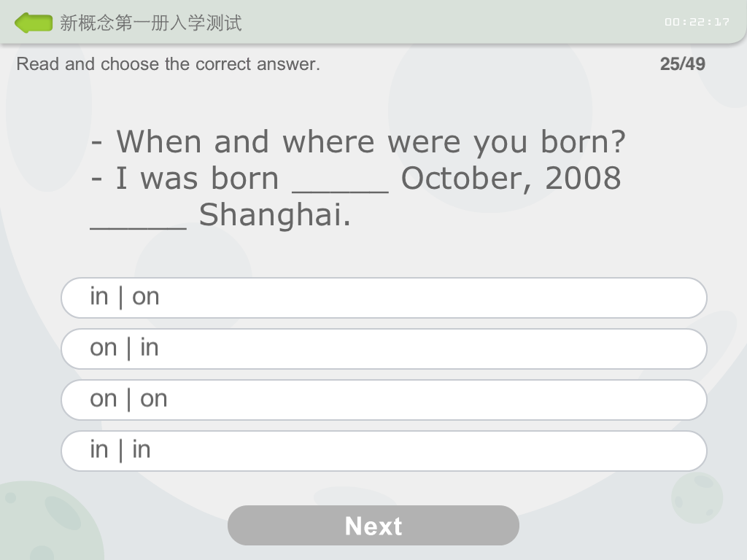This screenshot has height=560, width=747.
Task: Select the last option 'in | in'
Action: pyautogui.click(x=383, y=451)
